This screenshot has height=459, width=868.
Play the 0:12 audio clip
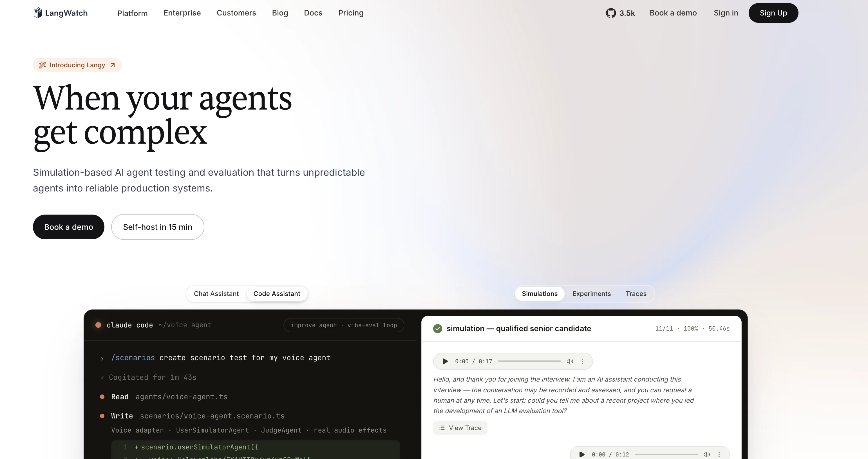tap(581, 454)
